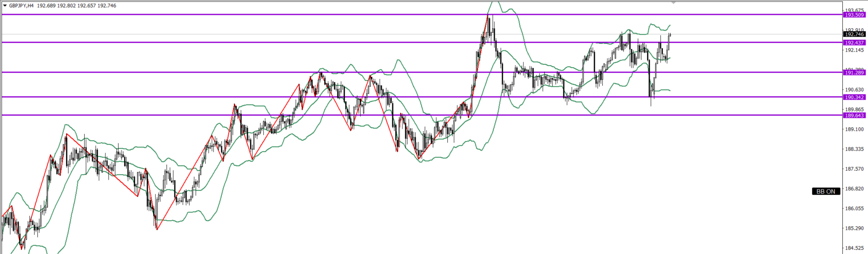Toggle the BB ON button

tap(826, 191)
